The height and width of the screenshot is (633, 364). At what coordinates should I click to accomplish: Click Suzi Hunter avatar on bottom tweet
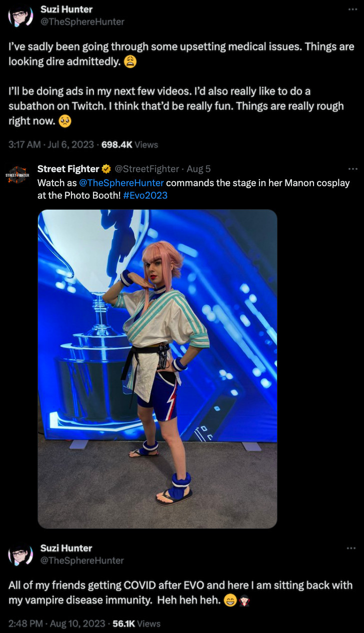(x=20, y=554)
